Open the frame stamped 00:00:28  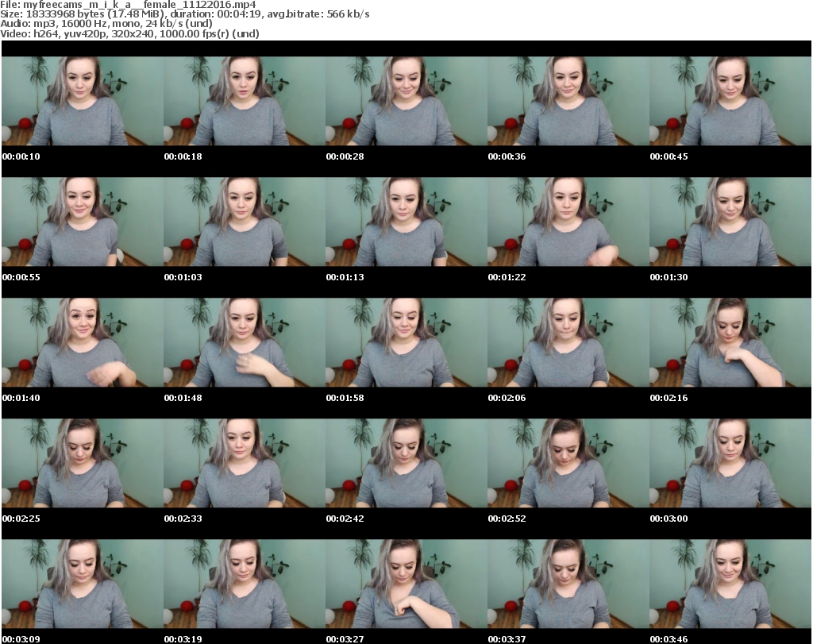[406, 101]
